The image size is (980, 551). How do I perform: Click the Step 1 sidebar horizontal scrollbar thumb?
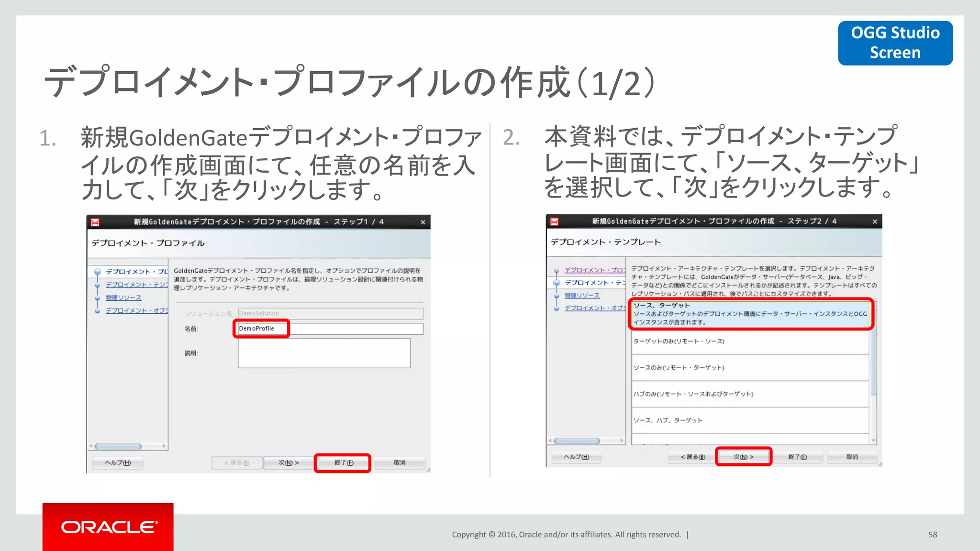[118, 446]
